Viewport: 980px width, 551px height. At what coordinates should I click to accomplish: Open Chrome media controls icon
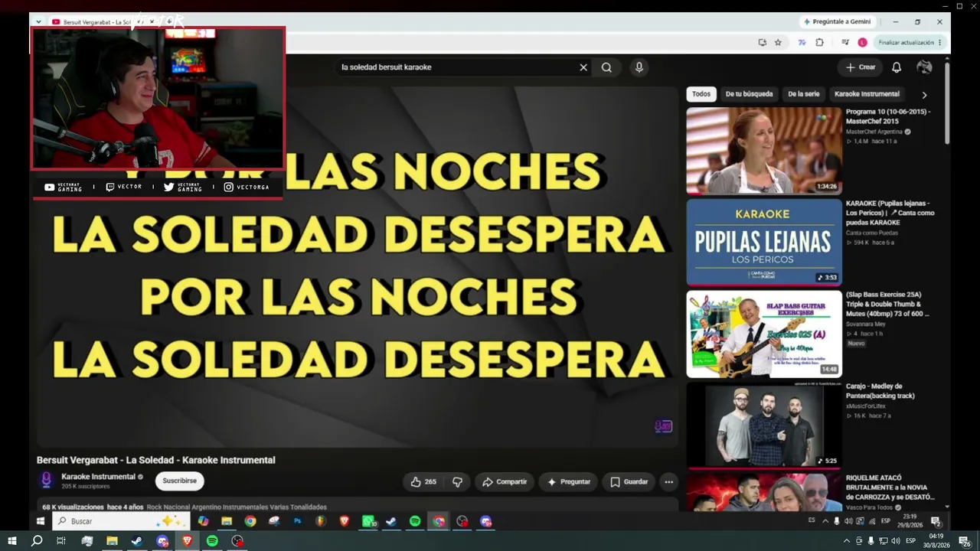coord(845,43)
